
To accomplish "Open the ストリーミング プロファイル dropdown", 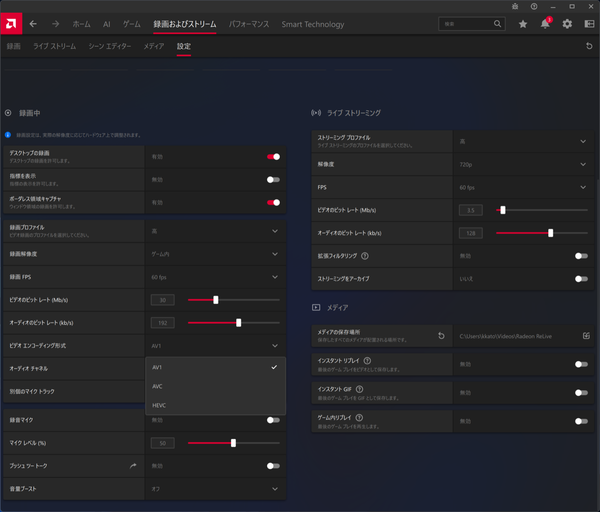I will click(x=523, y=141).
